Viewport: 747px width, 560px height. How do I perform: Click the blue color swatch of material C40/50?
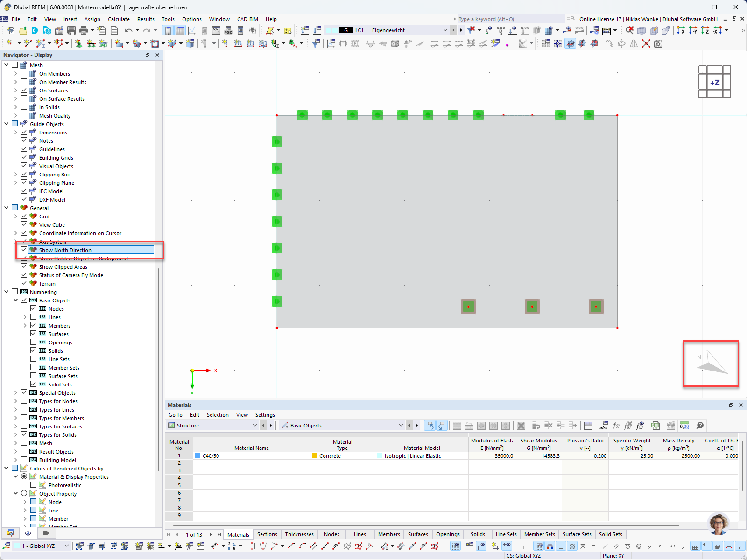click(x=198, y=456)
